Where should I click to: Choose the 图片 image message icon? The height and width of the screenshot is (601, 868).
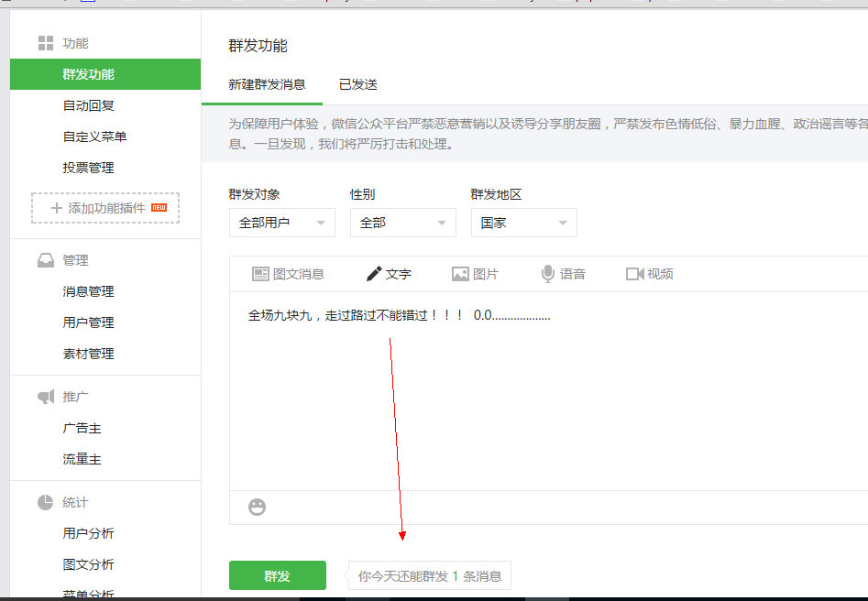tap(460, 274)
